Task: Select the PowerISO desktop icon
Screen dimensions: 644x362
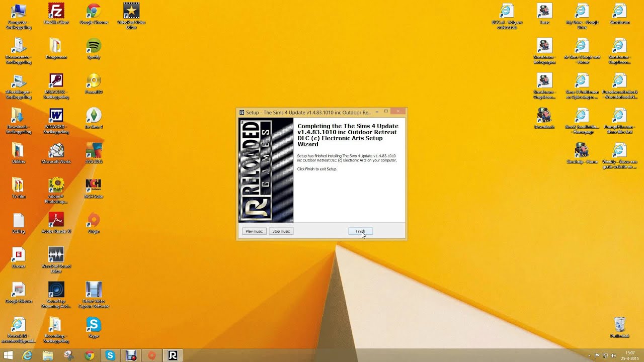Action: tap(94, 83)
